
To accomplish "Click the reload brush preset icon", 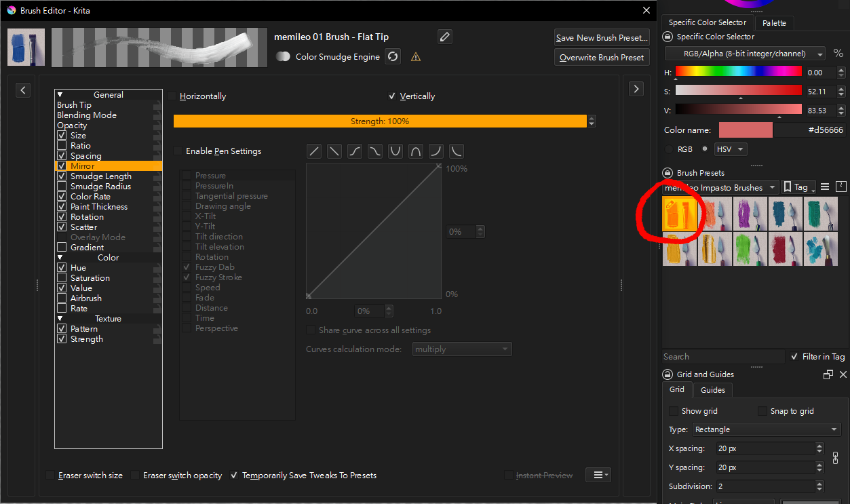I will 393,56.
